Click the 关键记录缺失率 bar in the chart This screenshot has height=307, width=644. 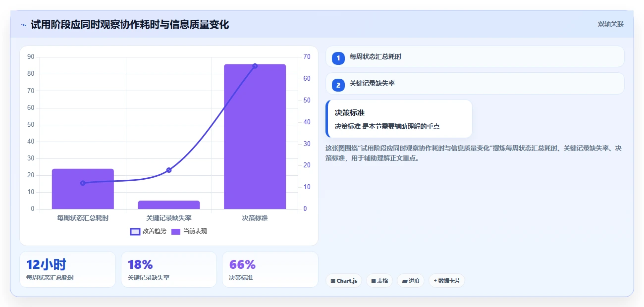coord(169,205)
